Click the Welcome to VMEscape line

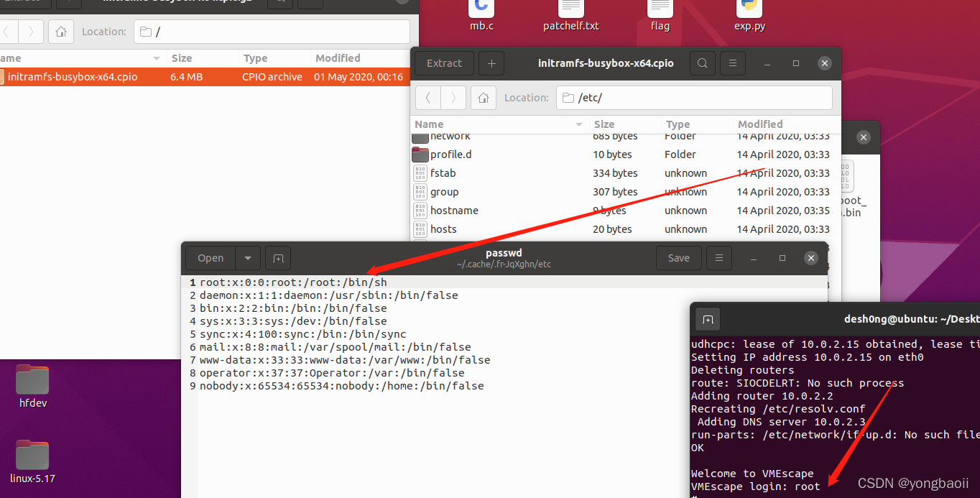point(752,474)
